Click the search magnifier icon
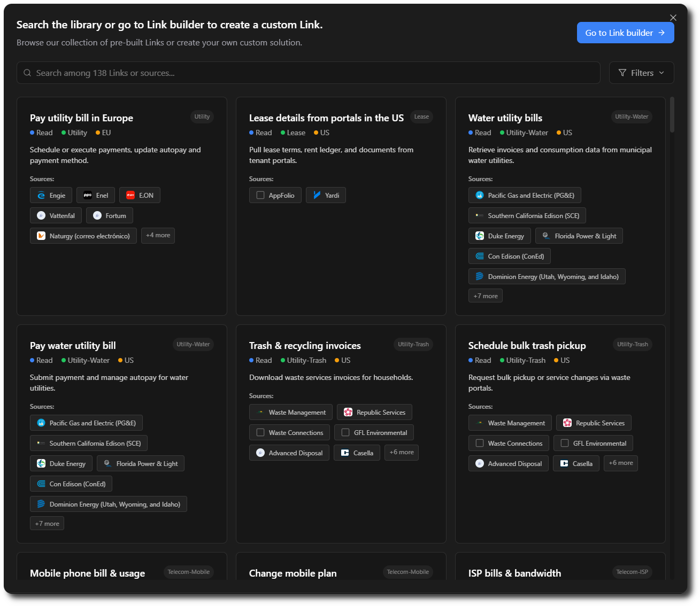The image size is (700, 606). pyautogui.click(x=27, y=73)
